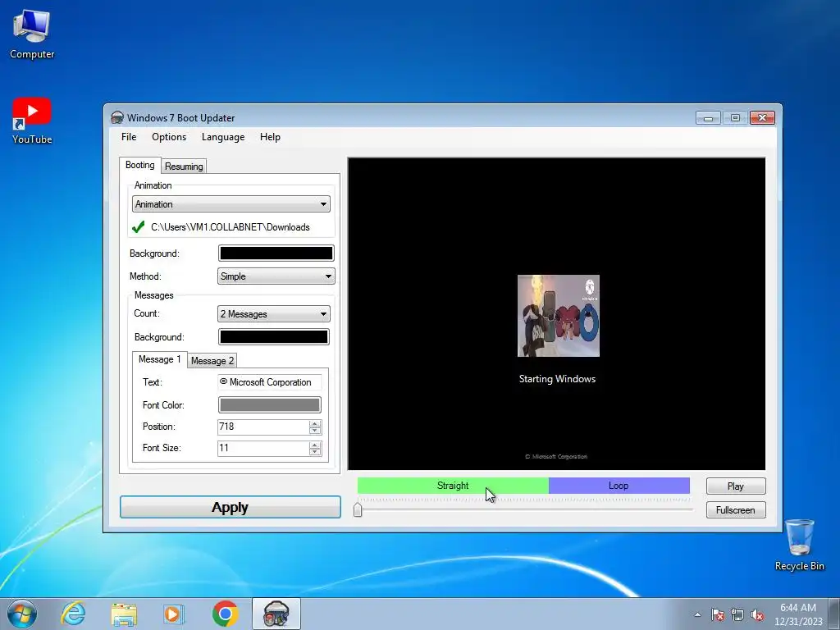Image resolution: width=840 pixels, height=630 pixels.
Task: Launch Internet Explorer from taskbar
Action: pyautogui.click(x=73, y=614)
